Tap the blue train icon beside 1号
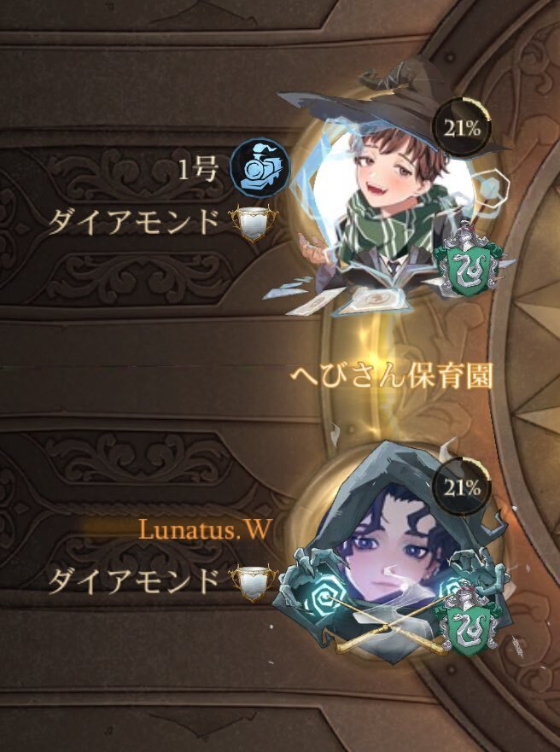Image resolution: width=560 pixels, height=752 pixels. (x=260, y=168)
